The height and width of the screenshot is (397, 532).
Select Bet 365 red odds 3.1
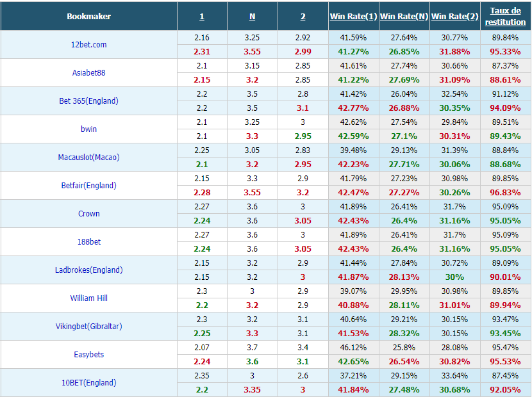point(303,108)
